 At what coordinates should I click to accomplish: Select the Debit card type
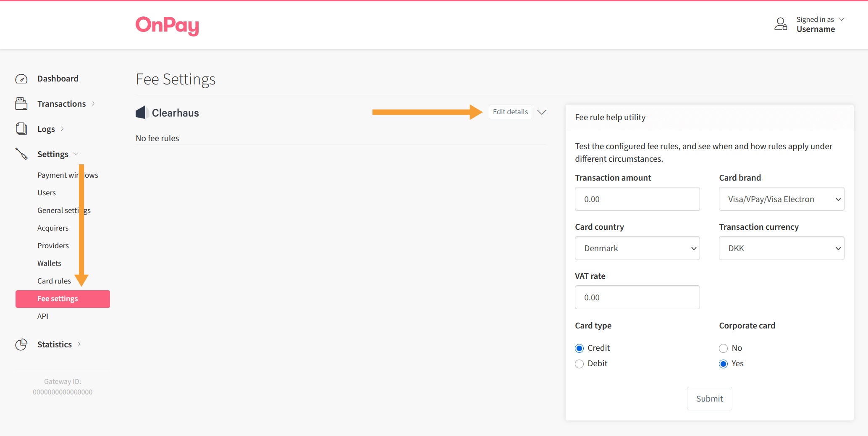click(580, 364)
